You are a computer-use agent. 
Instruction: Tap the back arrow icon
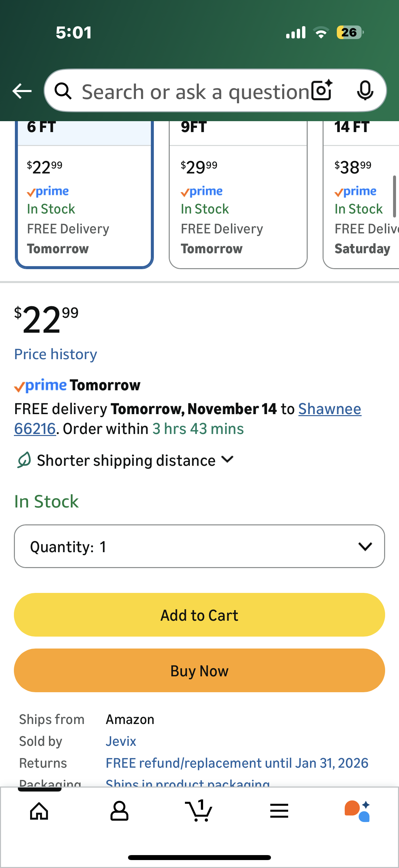point(22,91)
